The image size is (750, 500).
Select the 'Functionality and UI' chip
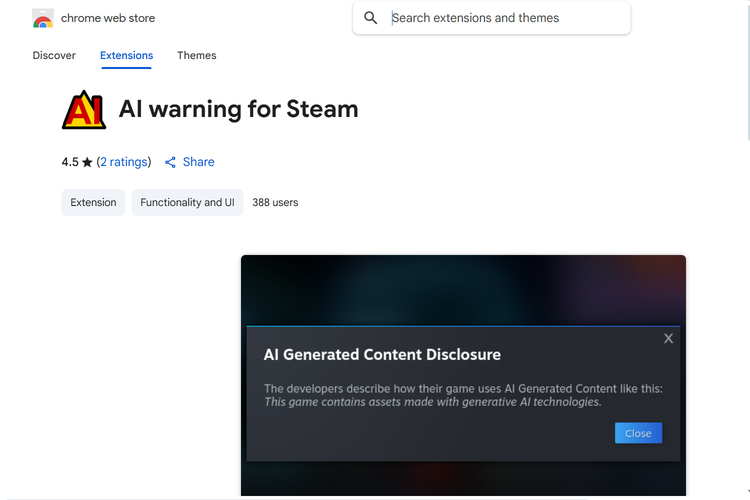coord(187,202)
